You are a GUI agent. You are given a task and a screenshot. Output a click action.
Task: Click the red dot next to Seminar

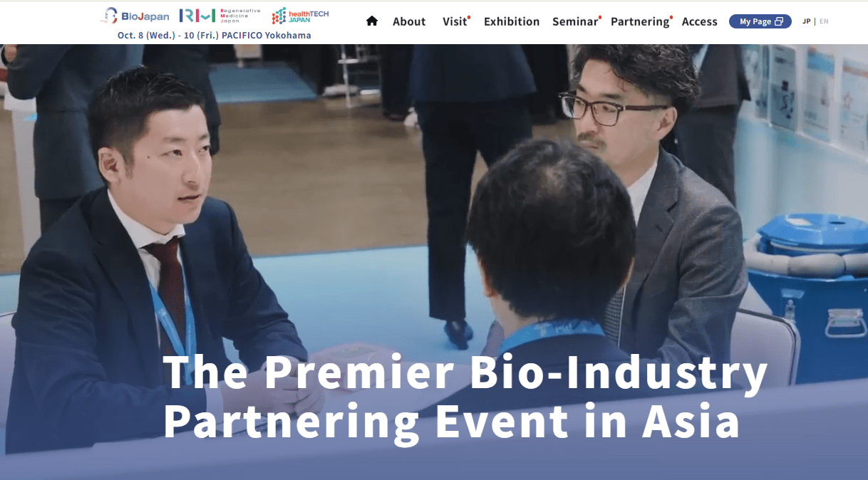coord(600,17)
